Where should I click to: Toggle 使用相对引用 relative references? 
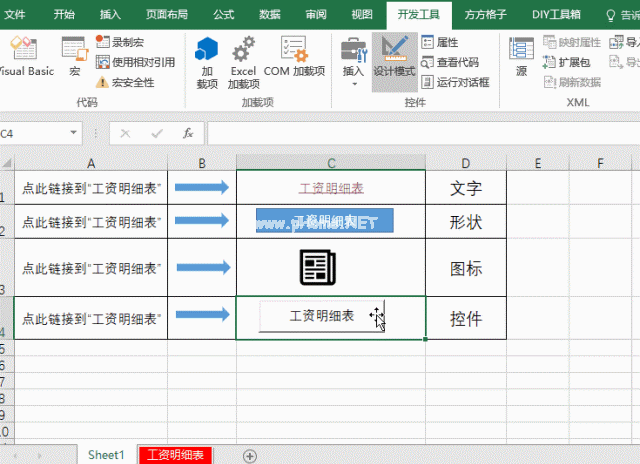coord(135,62)
